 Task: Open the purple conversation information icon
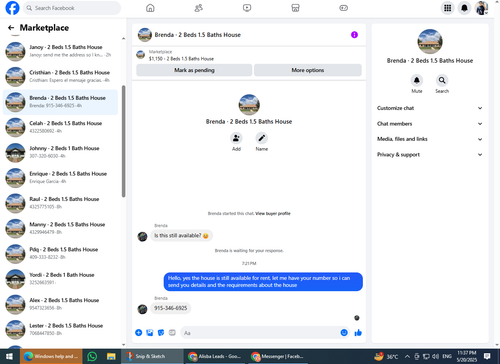[354, 35]
